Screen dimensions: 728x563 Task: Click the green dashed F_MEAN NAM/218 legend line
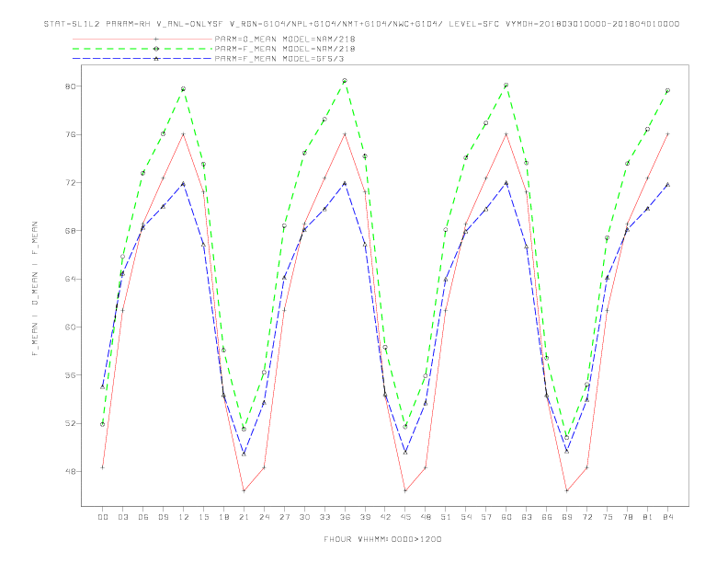142,49
